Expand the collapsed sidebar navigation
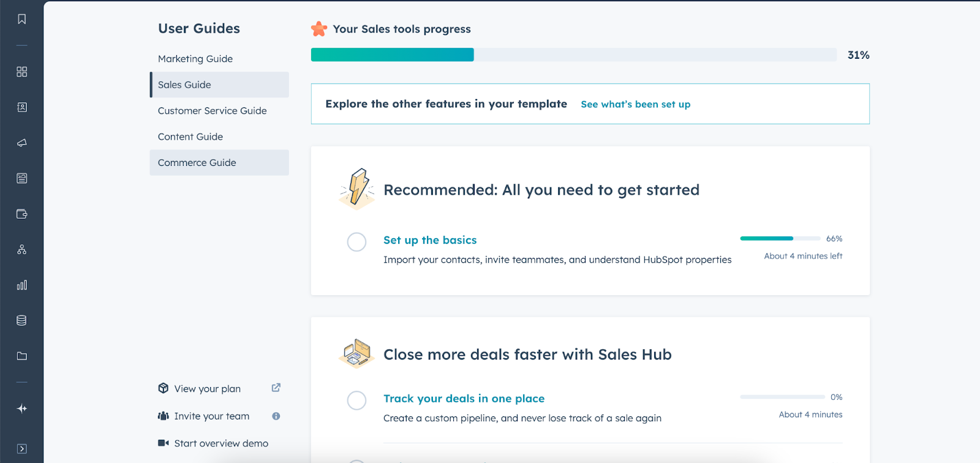The image size is (980, 463). click(x=22, y=448)
